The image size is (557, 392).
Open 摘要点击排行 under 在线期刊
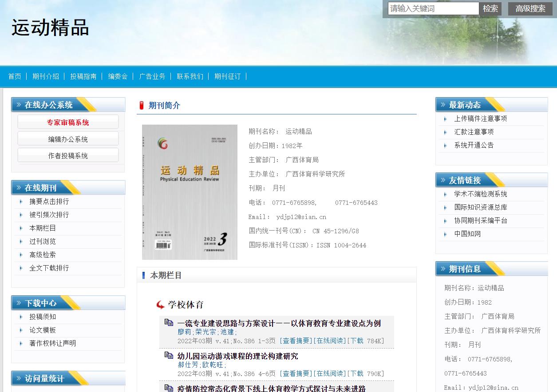click(x=49, y=201)
